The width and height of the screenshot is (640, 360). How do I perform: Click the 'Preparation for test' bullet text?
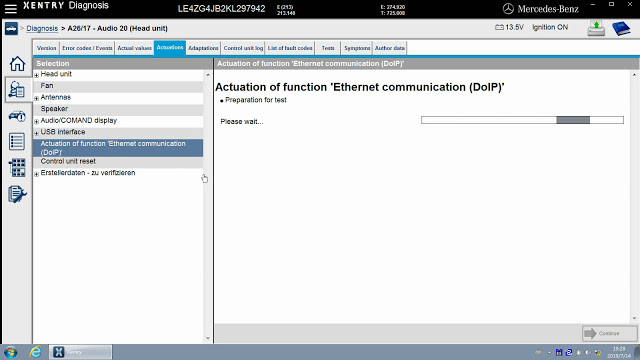pyautogui.click(x=256, y=100)
